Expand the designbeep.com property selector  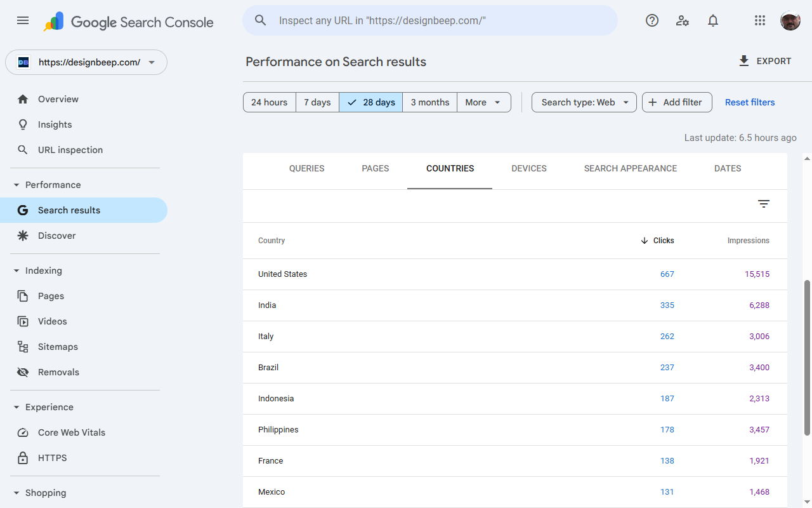click(x=86, y=62)
